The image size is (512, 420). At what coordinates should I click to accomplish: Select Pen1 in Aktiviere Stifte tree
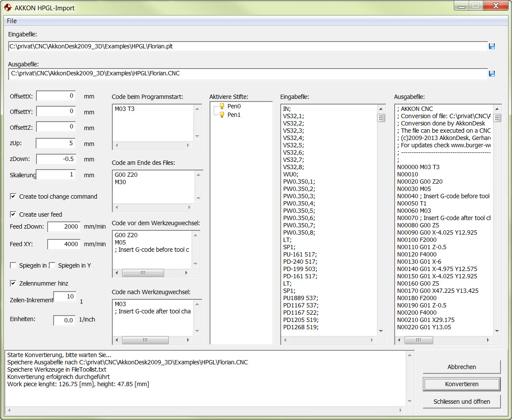(234, 115)
